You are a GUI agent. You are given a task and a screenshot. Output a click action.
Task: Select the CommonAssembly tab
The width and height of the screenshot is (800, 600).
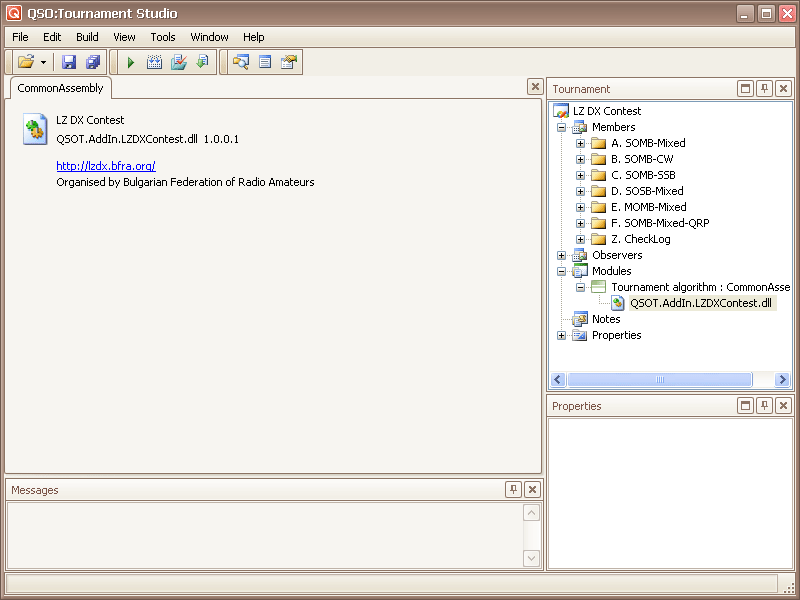click(x=61, y=89)
